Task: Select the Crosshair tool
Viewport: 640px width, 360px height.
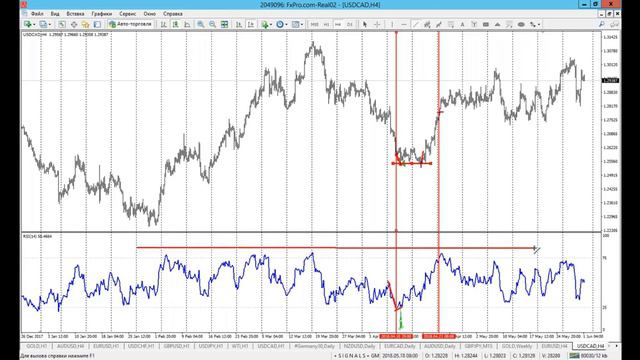Action: click(x=377, y=24)
